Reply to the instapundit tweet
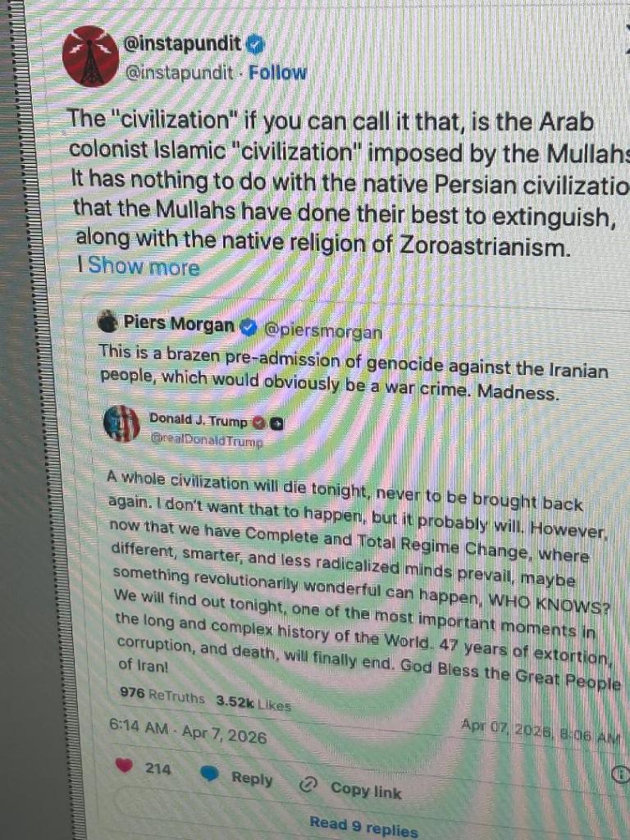The image size is (630, 840). 252,778
